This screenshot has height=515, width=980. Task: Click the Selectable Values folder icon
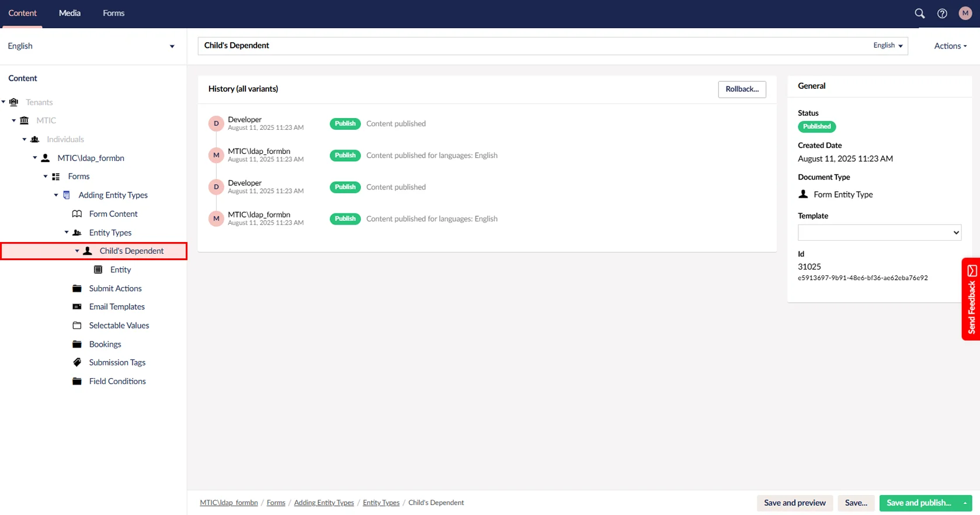pyautogui.click(x=77, y=326)
